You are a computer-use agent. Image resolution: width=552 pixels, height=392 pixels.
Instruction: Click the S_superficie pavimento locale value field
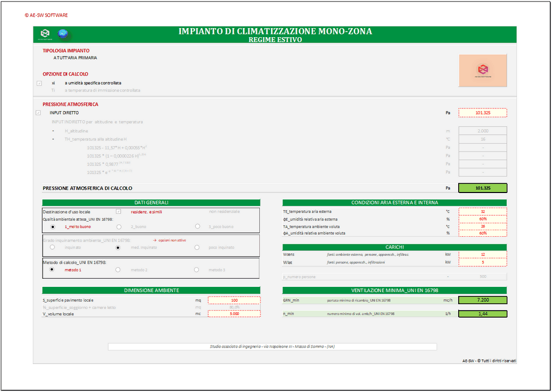coord(234,300)
